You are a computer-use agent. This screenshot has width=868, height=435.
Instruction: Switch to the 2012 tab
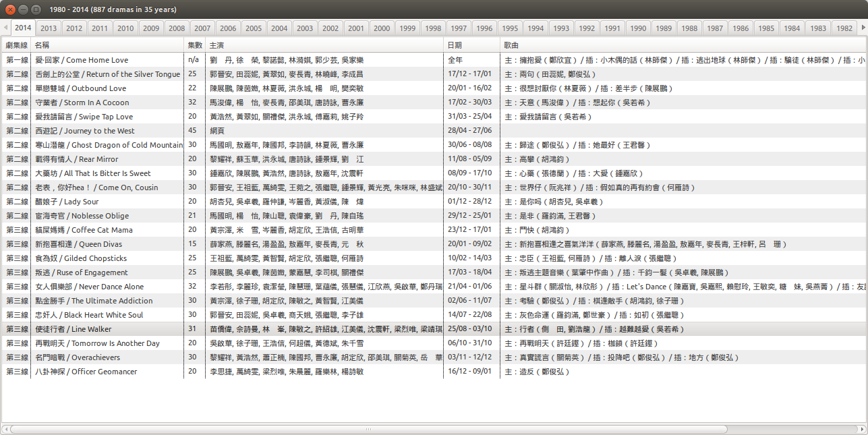point(74,28)
